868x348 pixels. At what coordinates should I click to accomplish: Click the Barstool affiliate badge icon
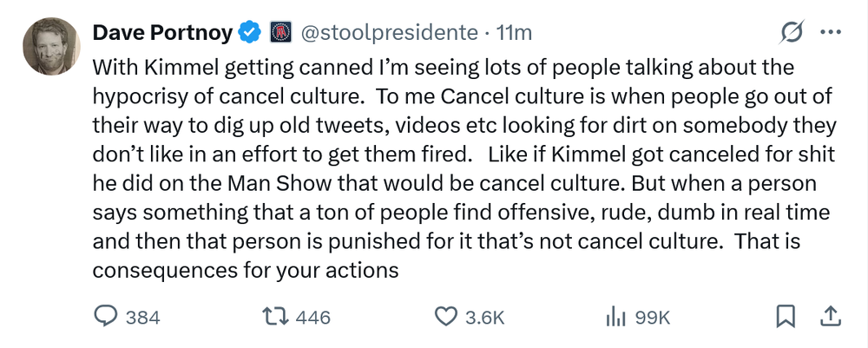coord(280,33)
